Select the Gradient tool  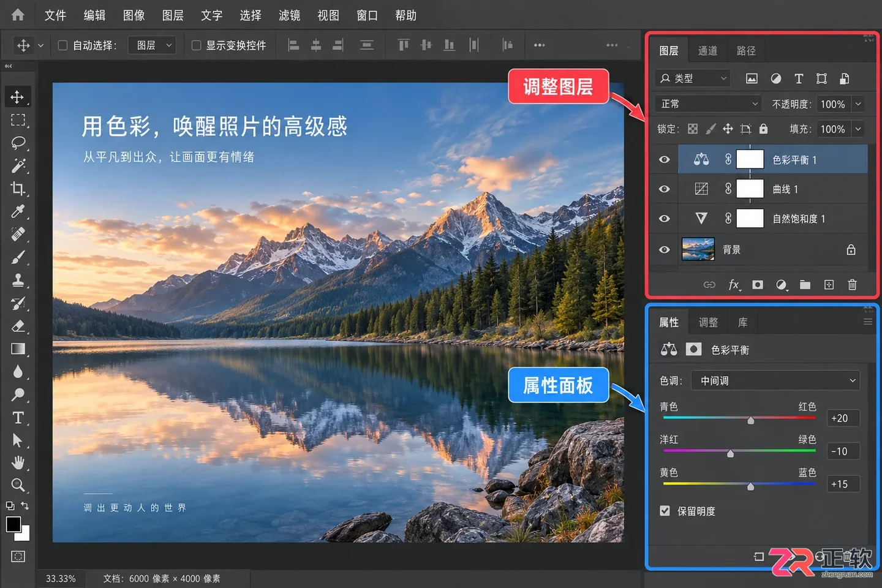[x=18, y=349]
